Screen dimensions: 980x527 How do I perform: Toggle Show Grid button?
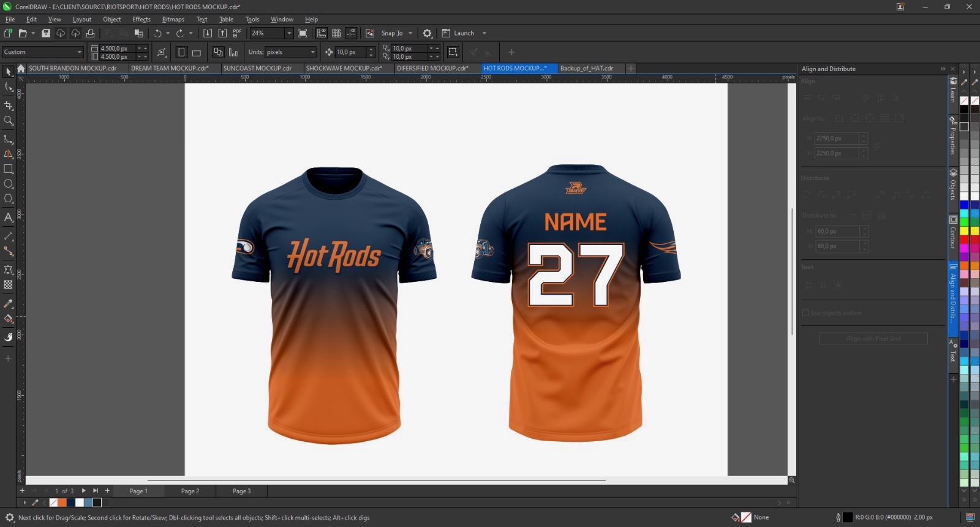point(336,33)
